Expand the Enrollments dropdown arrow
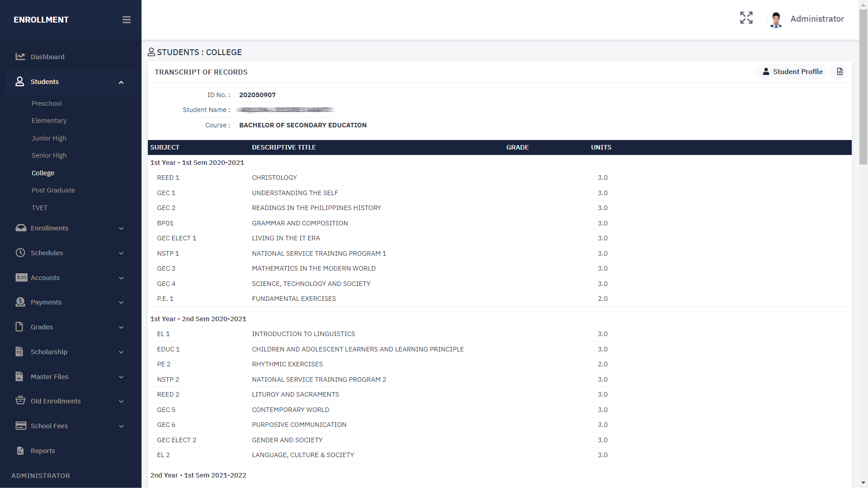This screenshot has height=496, width=868. pyautogui.click(x=121, y=229)
